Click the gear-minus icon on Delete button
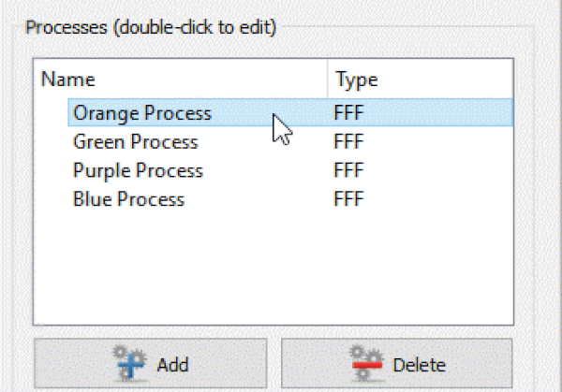This screenshot has width=562, height=392. 366,363
